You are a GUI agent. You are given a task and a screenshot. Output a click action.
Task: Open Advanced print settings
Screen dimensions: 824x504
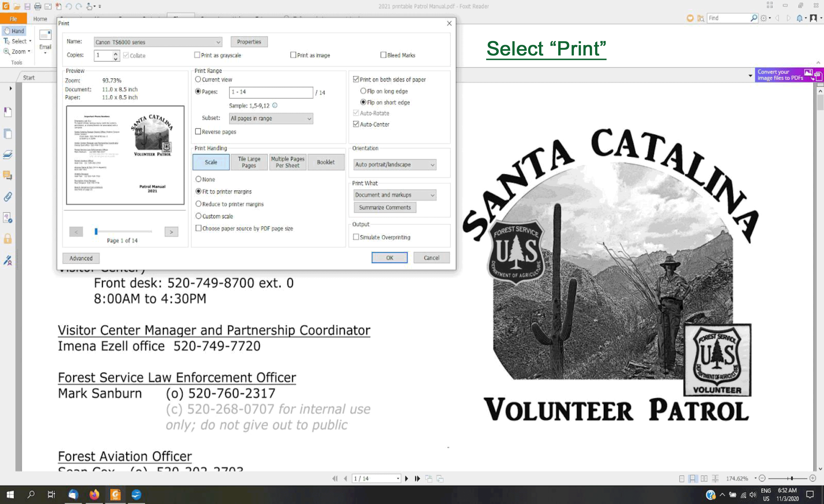[x=81, y=258]
